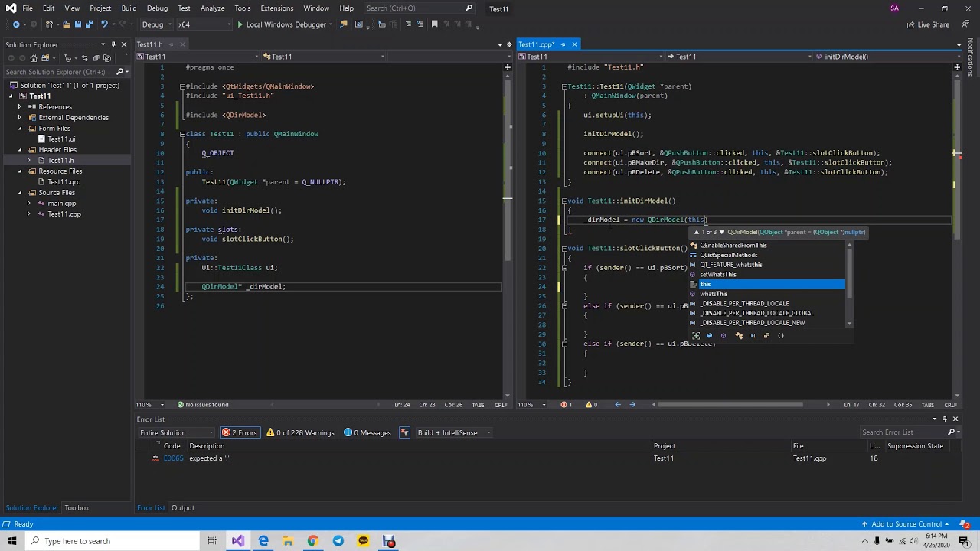This screenshot has height=551, width=980.
Task: Switch to the Toolbox tab
Action: (77, 508)
